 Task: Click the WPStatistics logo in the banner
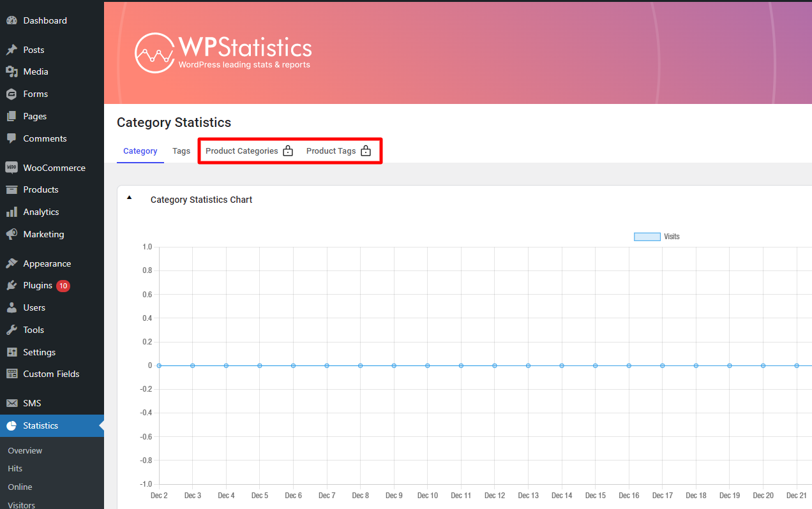coord(222,52)
